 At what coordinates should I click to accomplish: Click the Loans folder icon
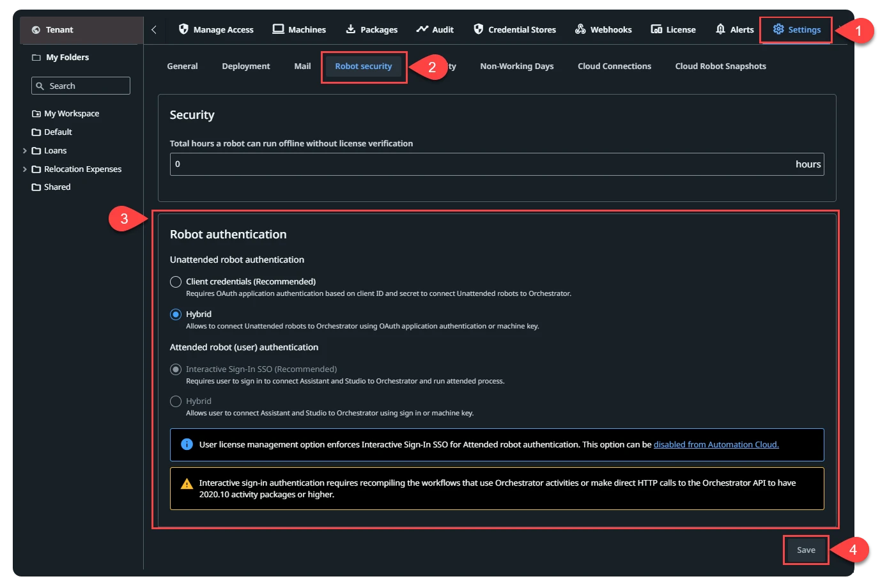click(x=36, y=151)
